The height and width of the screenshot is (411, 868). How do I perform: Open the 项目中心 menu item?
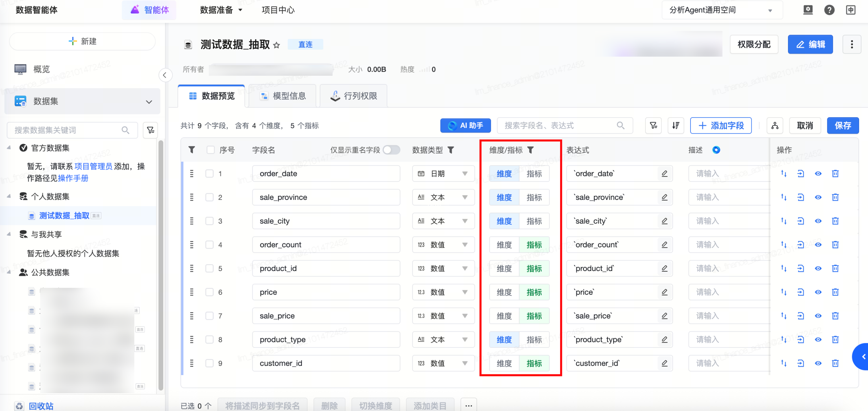click(278, 10)
